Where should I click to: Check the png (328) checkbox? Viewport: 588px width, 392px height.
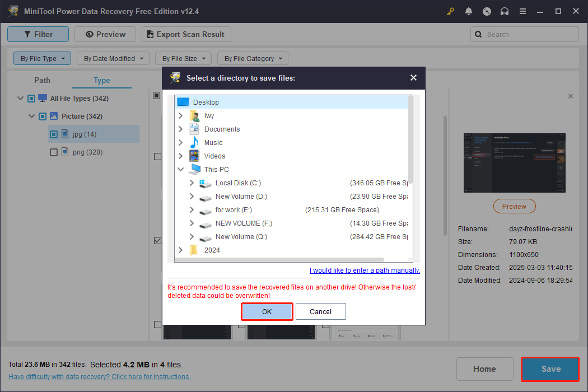54,152
